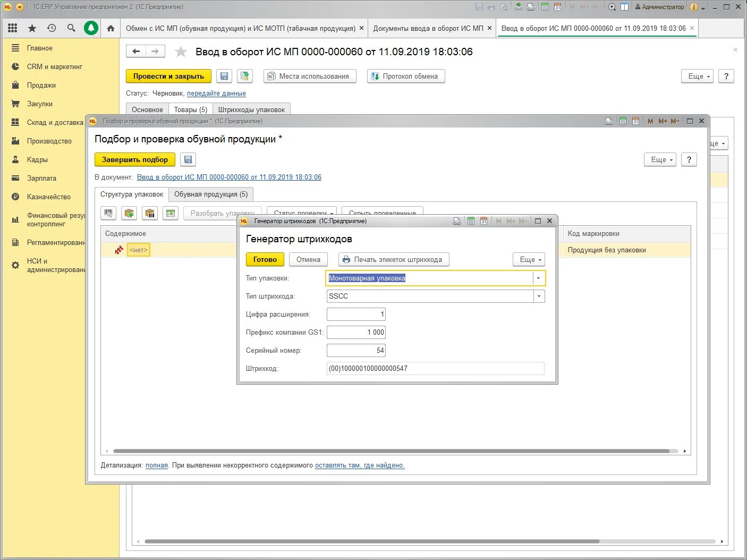Open the history clock icon

click(52, 28)
